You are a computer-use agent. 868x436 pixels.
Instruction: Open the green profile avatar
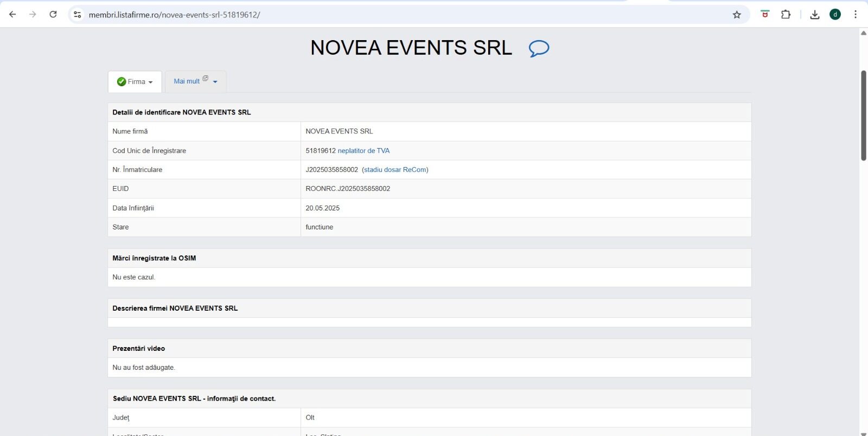pos(835,15)
